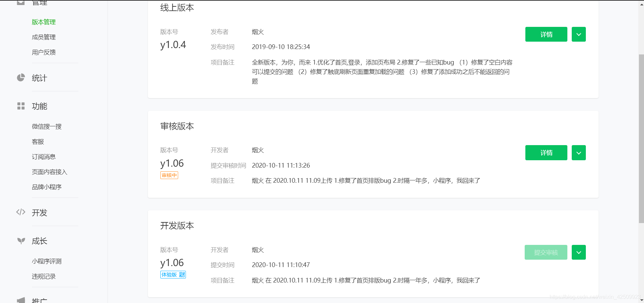Click the vertical page scrollbar thumb
Image resolution: width=644 pixels, height=303 pixels.
coord(641,138)
